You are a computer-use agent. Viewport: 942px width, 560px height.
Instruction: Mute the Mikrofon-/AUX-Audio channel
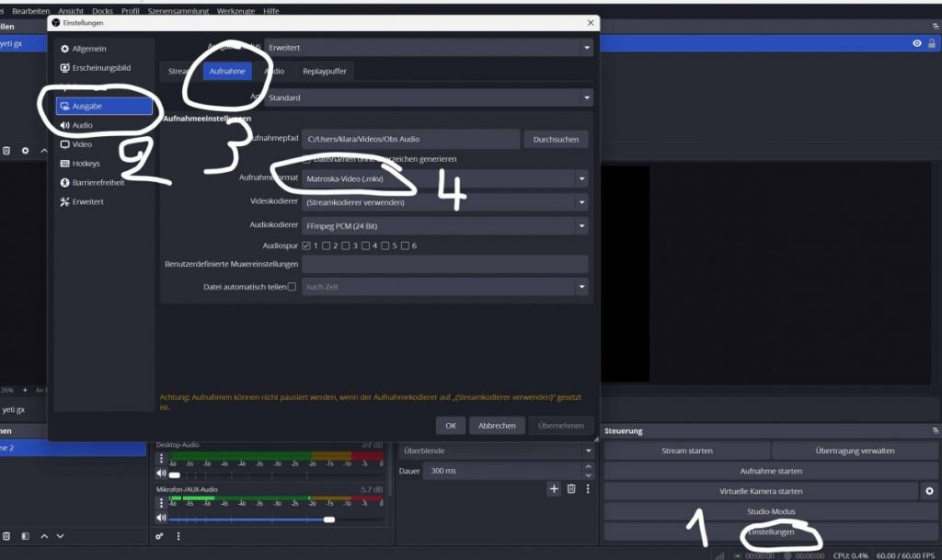161,518
